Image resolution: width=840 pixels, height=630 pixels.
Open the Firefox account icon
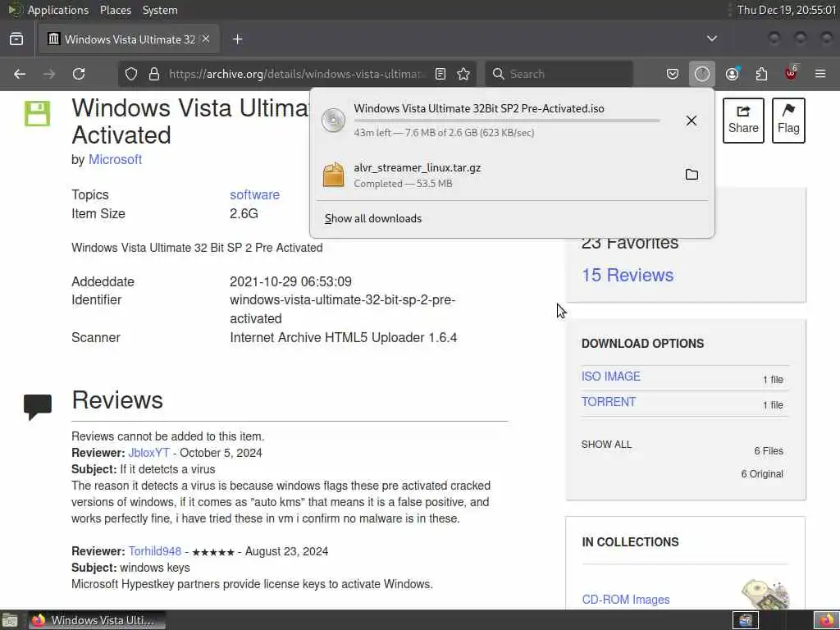[733, 74]
